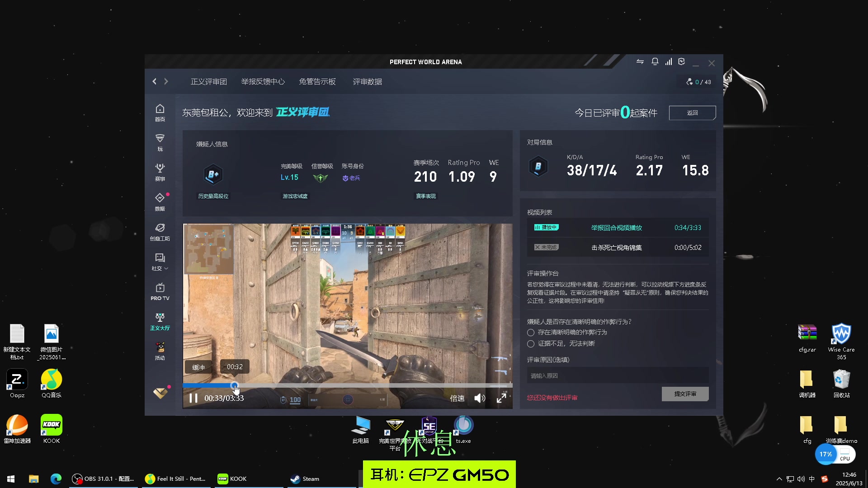
Task: Open the 首页 home sidebar icon
Action: (160, 113)
